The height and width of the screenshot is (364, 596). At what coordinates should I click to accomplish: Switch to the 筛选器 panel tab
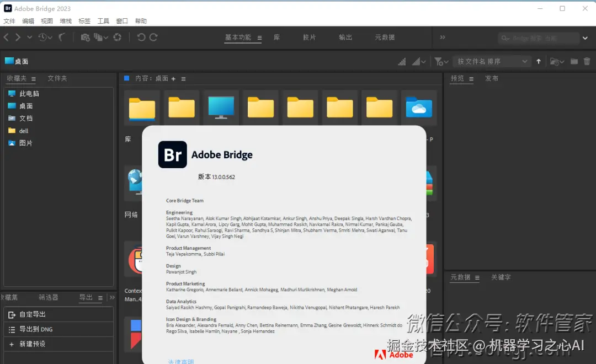[x=48, y=297]
